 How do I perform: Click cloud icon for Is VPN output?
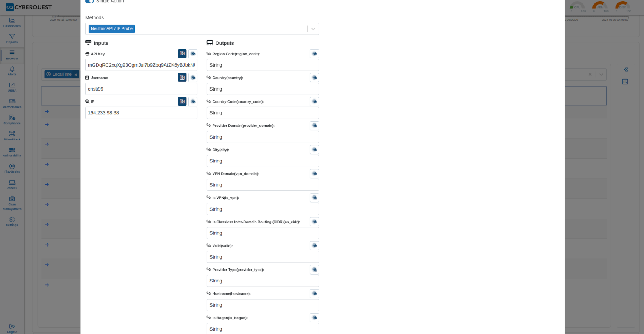tap(314, 197)
